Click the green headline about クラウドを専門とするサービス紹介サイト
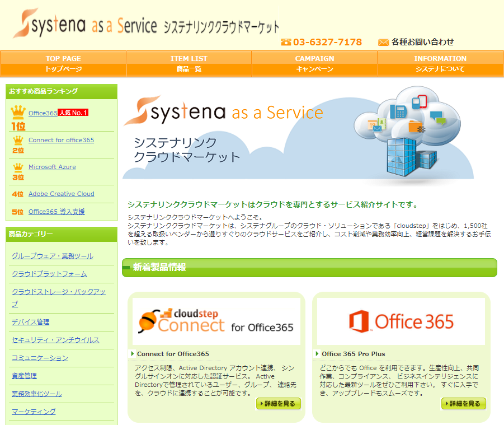Screen dimensions: 504x425 click(274, 204)
